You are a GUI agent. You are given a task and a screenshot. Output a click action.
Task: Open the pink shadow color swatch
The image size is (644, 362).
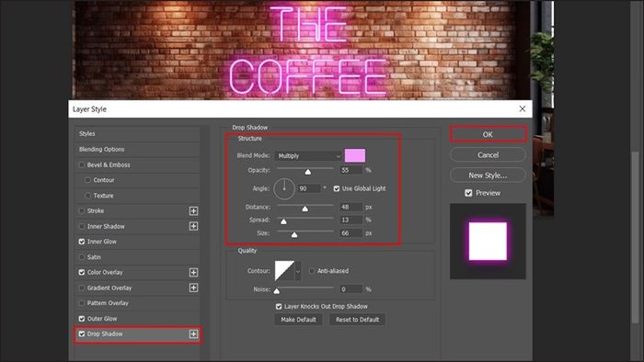pyautogui.click(x=355, y=156)
